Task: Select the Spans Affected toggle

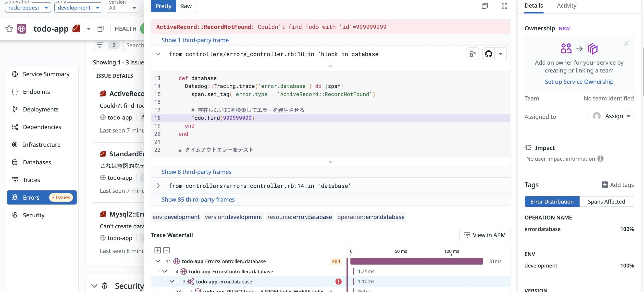Action: [x=606, y=202]
